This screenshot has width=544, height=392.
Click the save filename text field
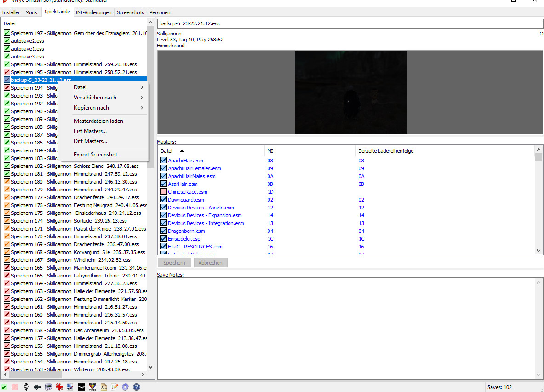tap(349, 23)
